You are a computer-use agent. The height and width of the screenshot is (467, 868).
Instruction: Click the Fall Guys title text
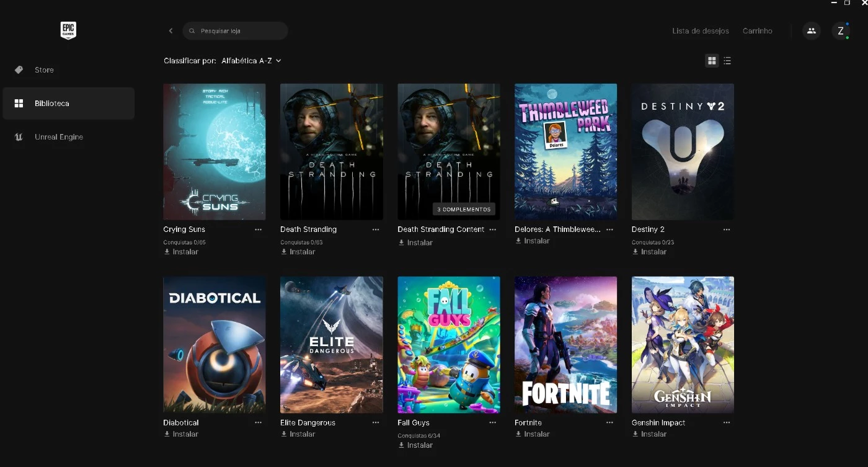pyautogui.click(x=414, y=422)
